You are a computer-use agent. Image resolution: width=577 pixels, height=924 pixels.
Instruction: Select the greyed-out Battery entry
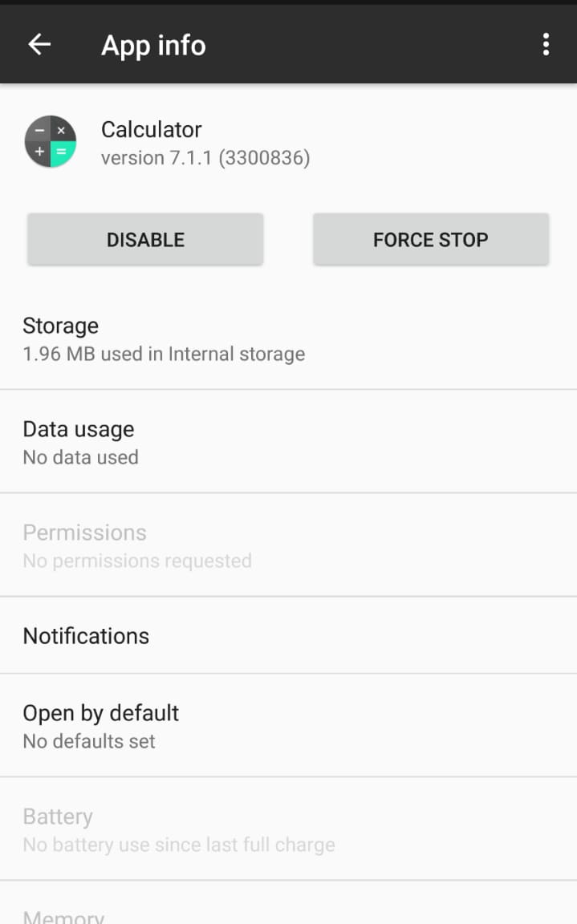click(x=288, y=829)
